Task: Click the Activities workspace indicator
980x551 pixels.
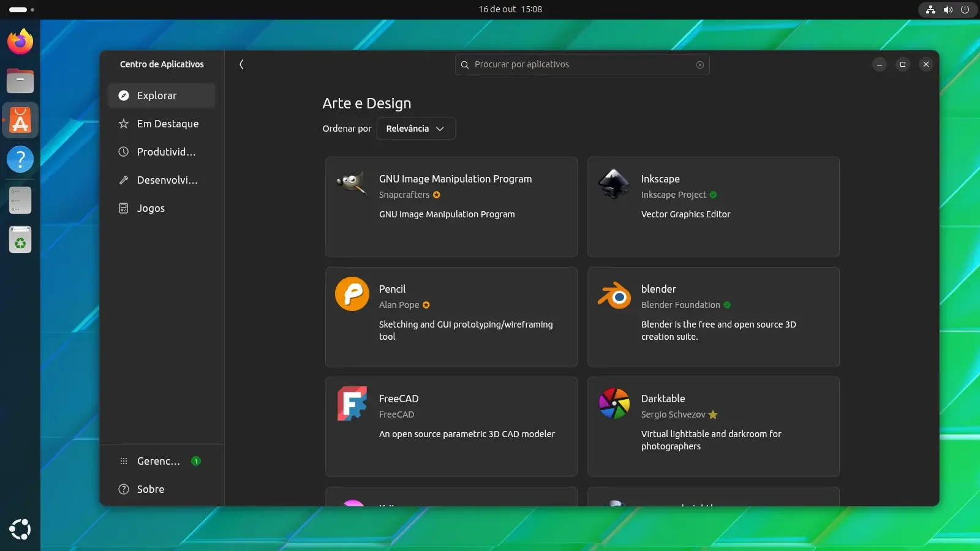Action: tap(22, 10)
